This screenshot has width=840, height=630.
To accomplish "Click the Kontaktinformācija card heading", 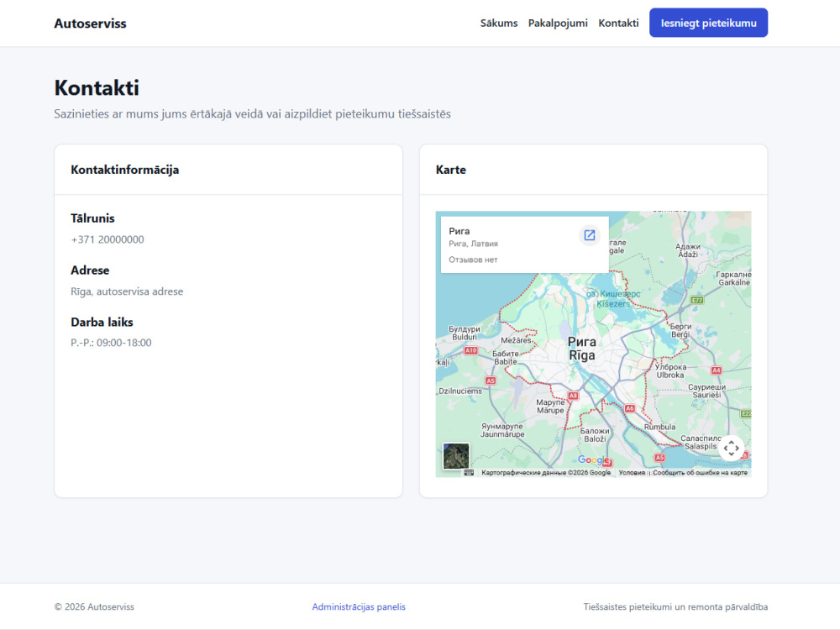I will coord(125,170).
